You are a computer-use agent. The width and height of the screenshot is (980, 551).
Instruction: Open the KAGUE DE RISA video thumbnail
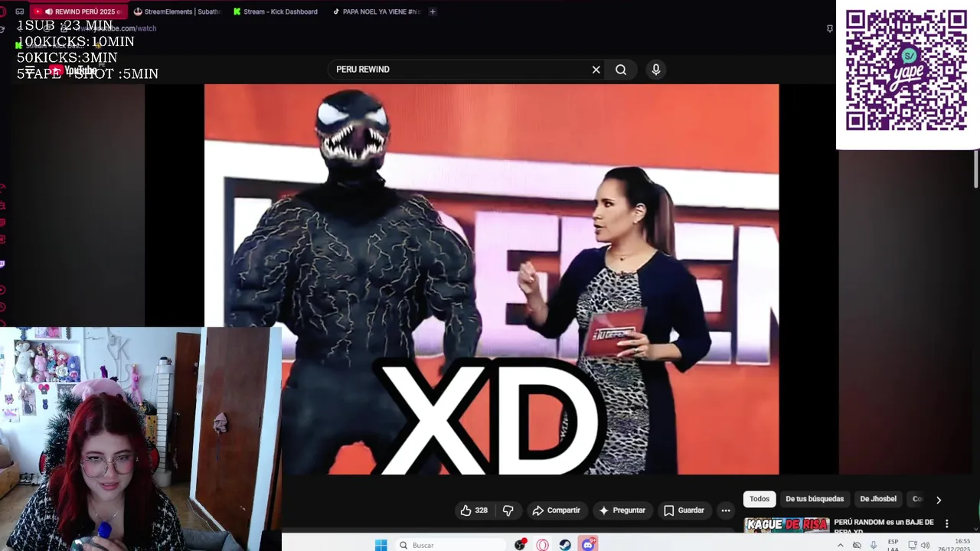click(786, 525)
